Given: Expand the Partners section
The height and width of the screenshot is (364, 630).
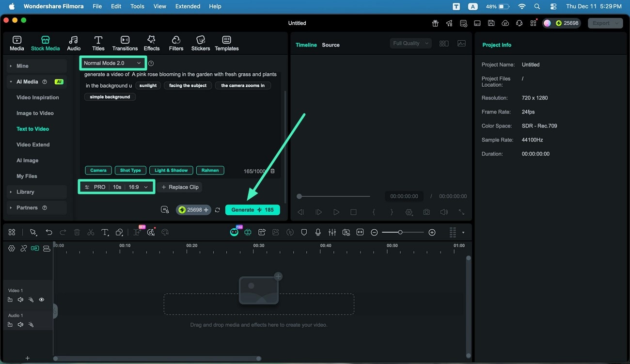Looking at the screenshot, I should (x=37, y=208).
